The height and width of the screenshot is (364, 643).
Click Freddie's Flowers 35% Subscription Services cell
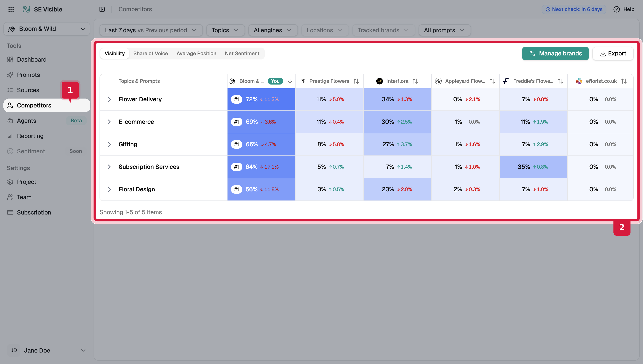(x=533, y=167)
